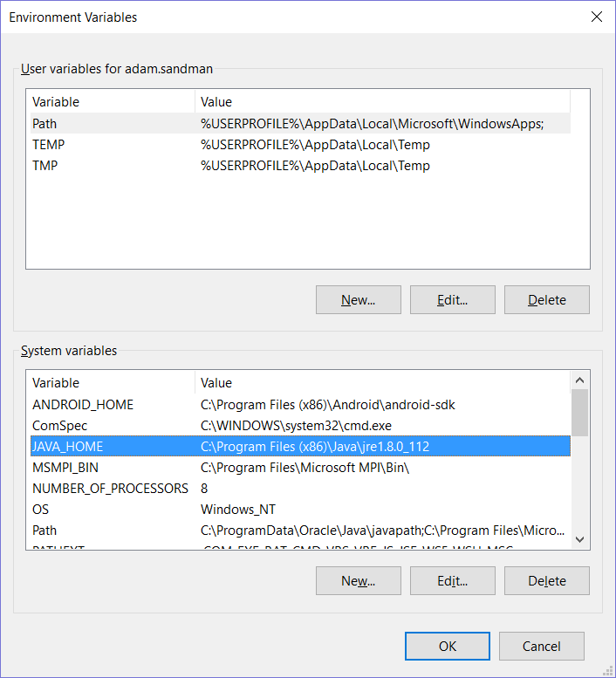Click New button under User variables
The width and height of the screenshot is (616, 678).
click(358, 299)
